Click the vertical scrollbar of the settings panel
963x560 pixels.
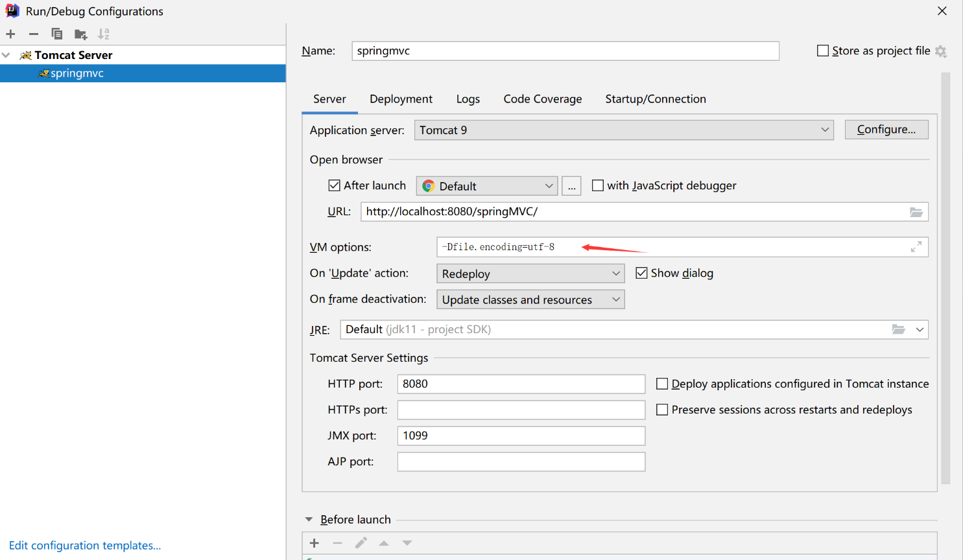pyautogui.click(x=945, y=279)
